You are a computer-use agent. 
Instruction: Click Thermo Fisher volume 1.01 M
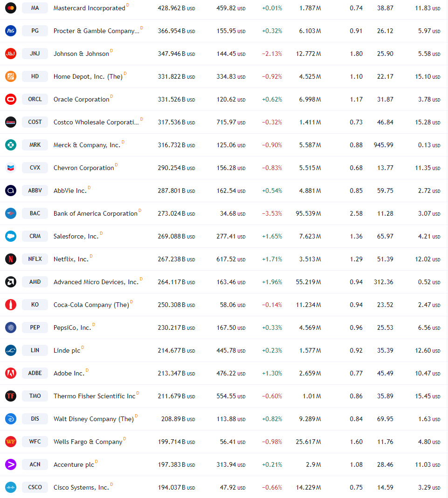[312, 396]
